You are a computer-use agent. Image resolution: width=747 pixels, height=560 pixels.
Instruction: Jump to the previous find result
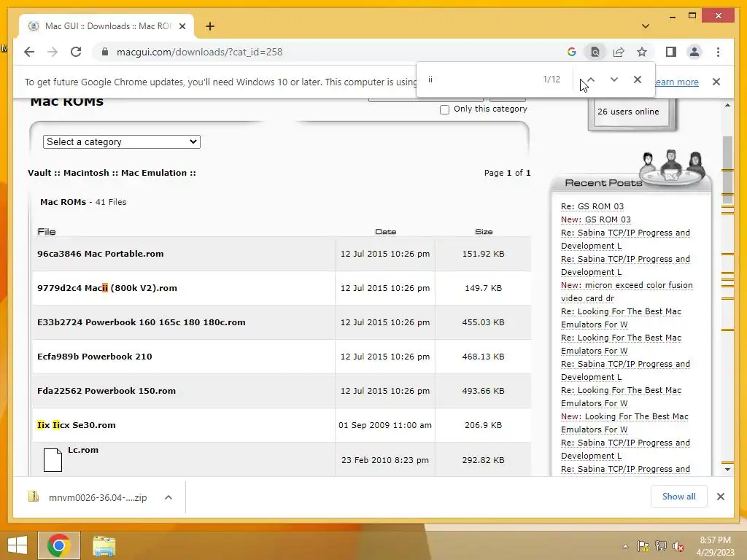(591, 79)
